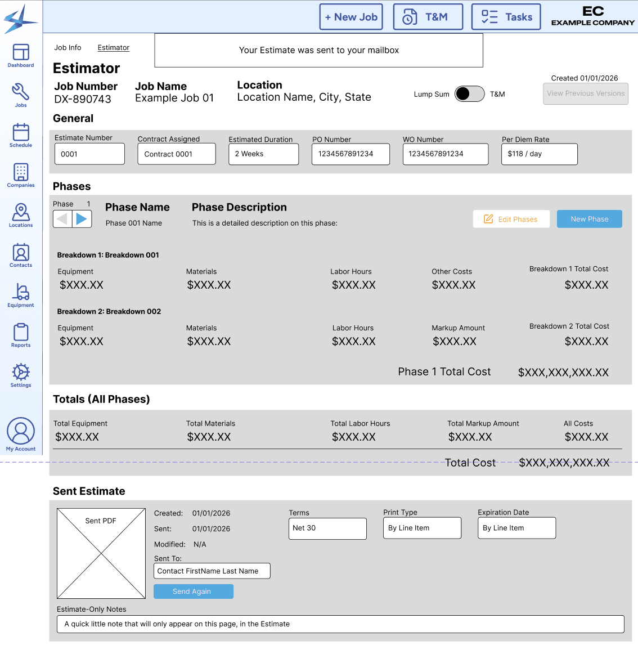Viewport: 638px width, 672px height.
Task: Click 'Location Name, City, State' text
Action: [x=304, y=97]
